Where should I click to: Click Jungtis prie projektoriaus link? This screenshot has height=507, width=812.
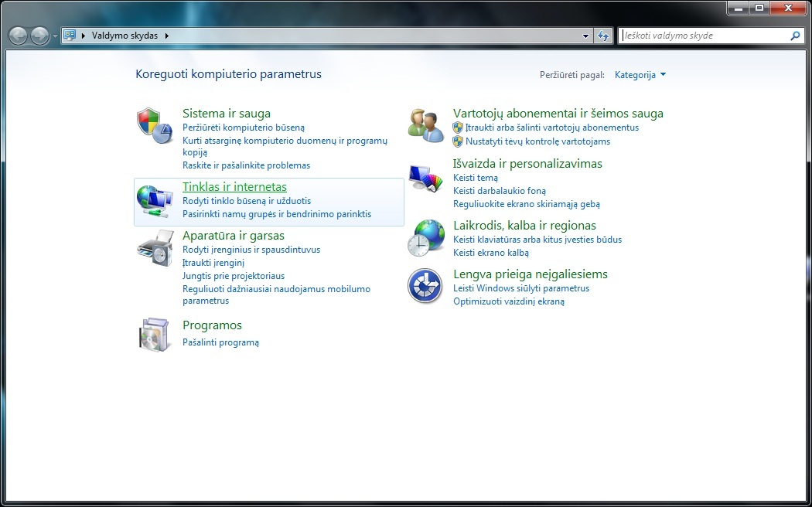tap(234, 276)
